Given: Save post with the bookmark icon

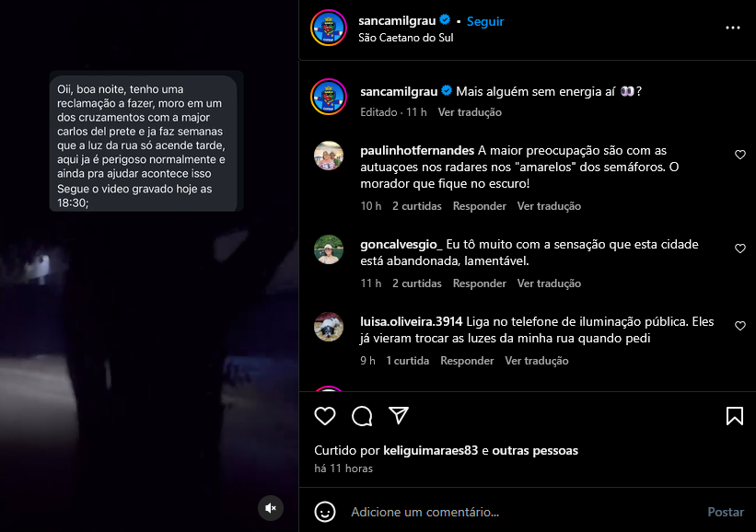Looking at the screenshot, I should [734, 416].
